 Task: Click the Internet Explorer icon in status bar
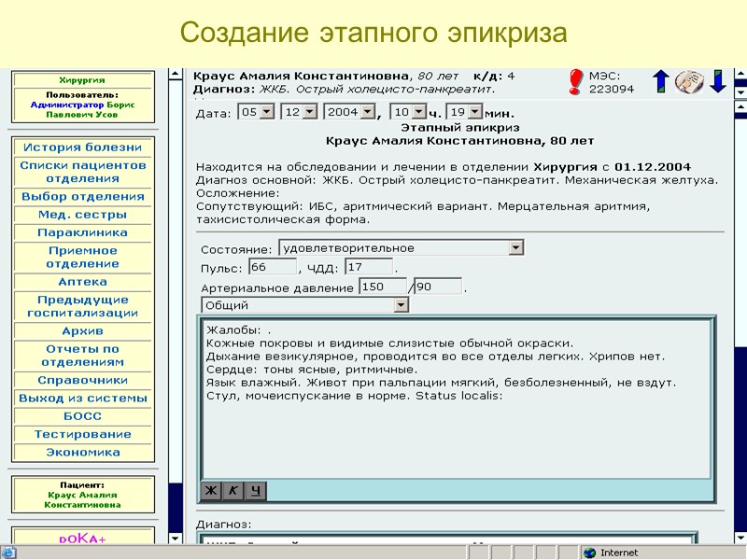[8, 553]
